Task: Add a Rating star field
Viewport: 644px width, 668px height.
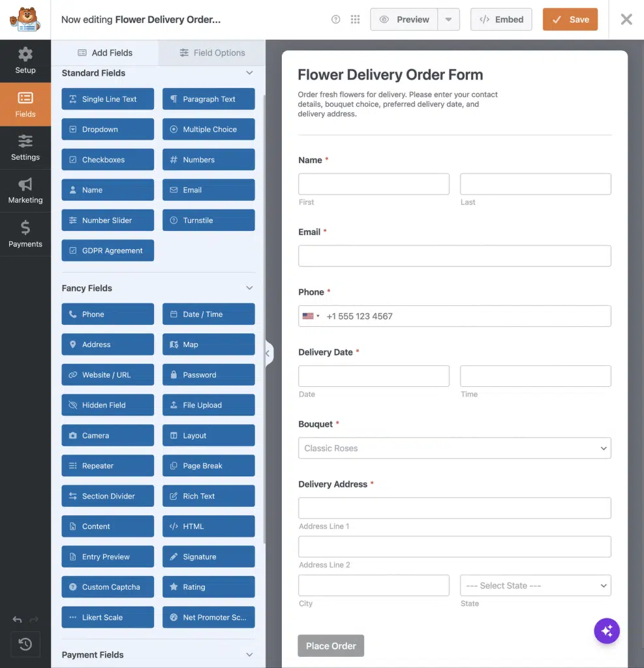Action: point(208,586)
